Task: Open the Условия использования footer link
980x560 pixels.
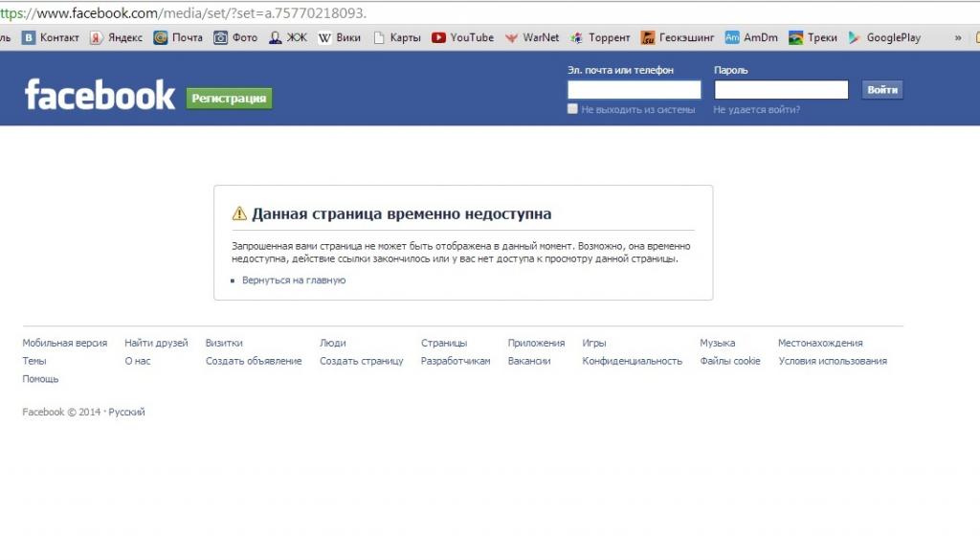Action: pos(833,361)
